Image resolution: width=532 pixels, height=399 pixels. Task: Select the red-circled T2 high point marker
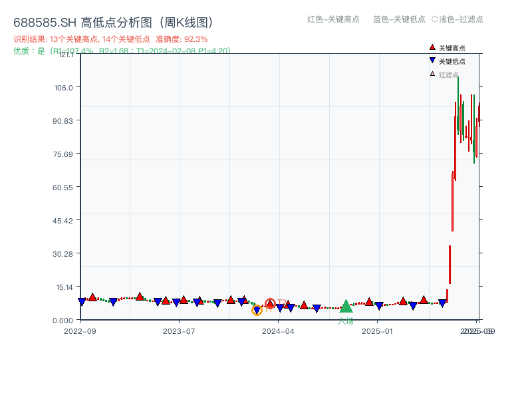(270, 304)
